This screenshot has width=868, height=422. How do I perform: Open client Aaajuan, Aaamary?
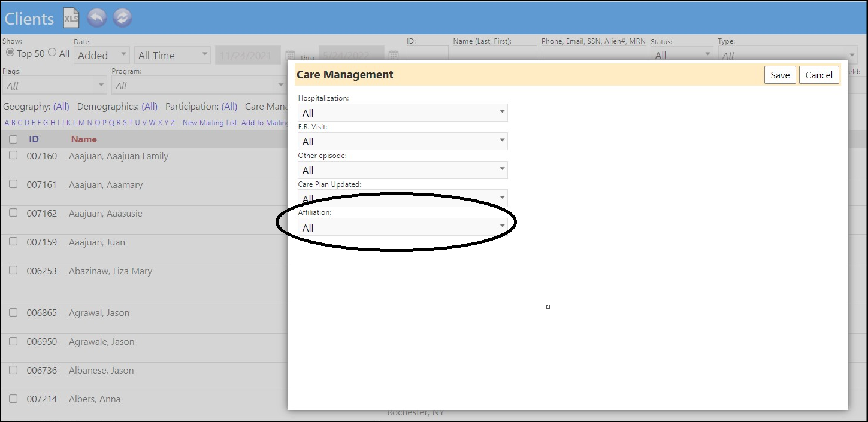105,185
